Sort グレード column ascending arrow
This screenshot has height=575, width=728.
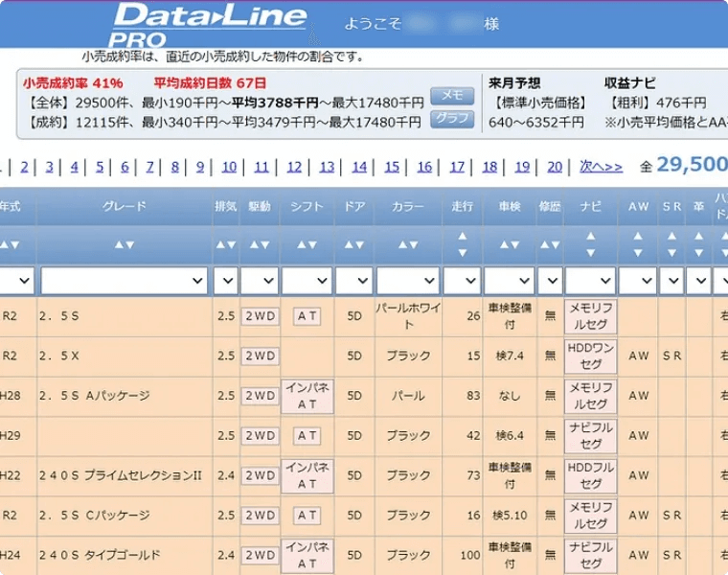click(119, 245)
